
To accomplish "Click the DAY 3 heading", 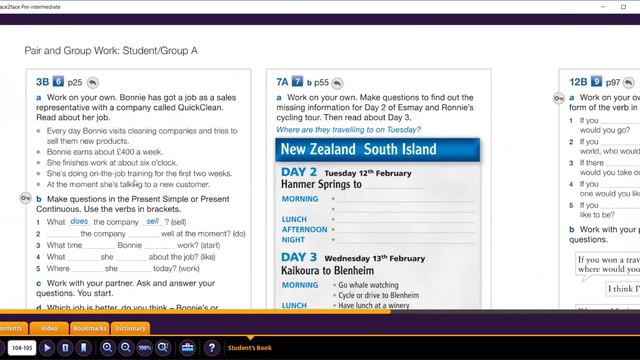I will (x=299, y=257).
